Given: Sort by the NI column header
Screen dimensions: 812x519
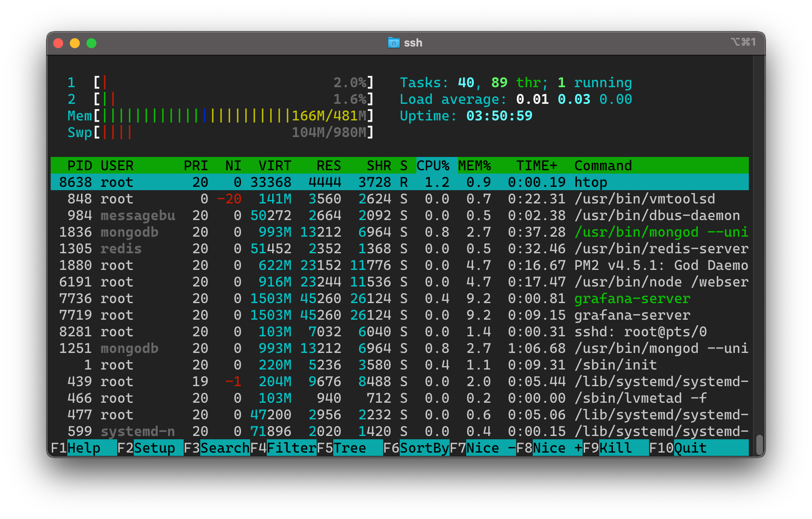Looking at the screenshot, I should (233, 166).
